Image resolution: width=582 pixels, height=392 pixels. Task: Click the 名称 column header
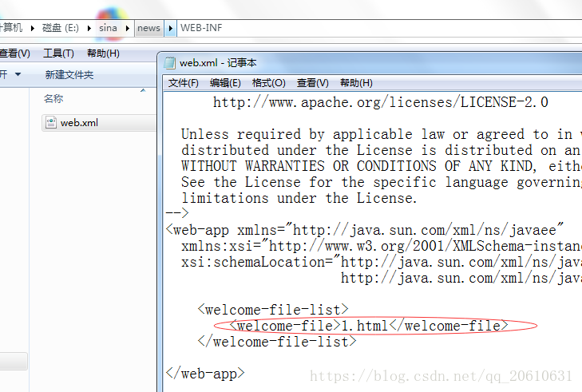pos(53,98)
